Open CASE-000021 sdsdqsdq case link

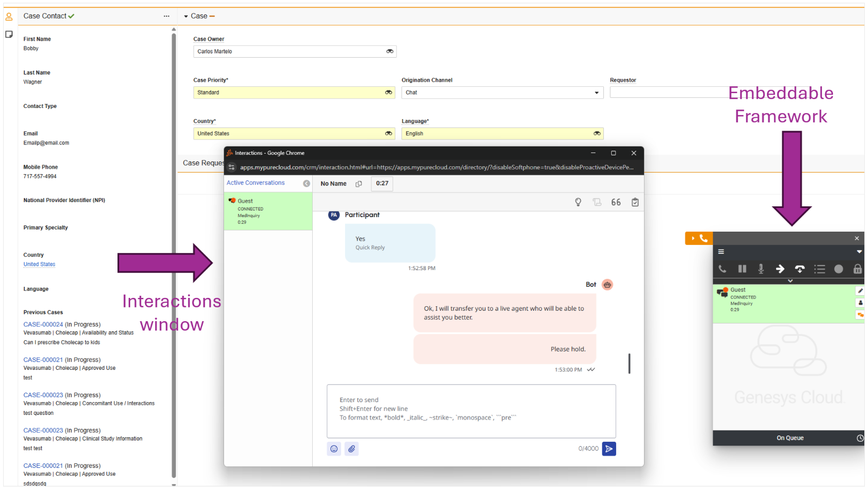(43, 466)
